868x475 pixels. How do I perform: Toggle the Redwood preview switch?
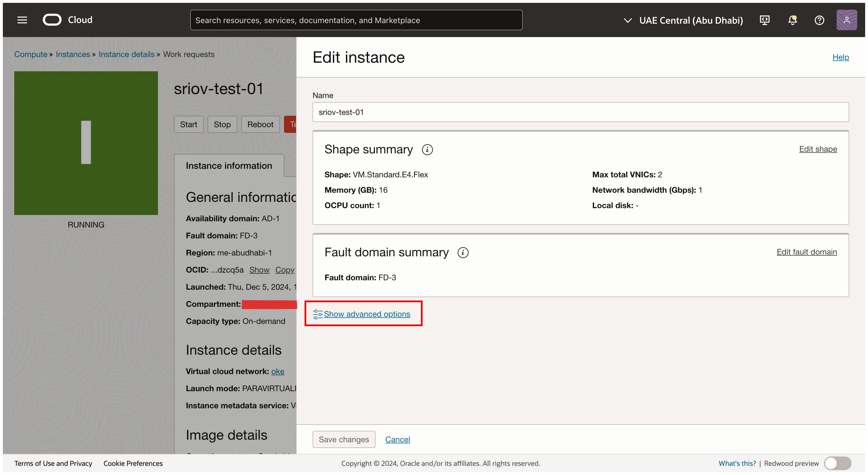[837, 463]
